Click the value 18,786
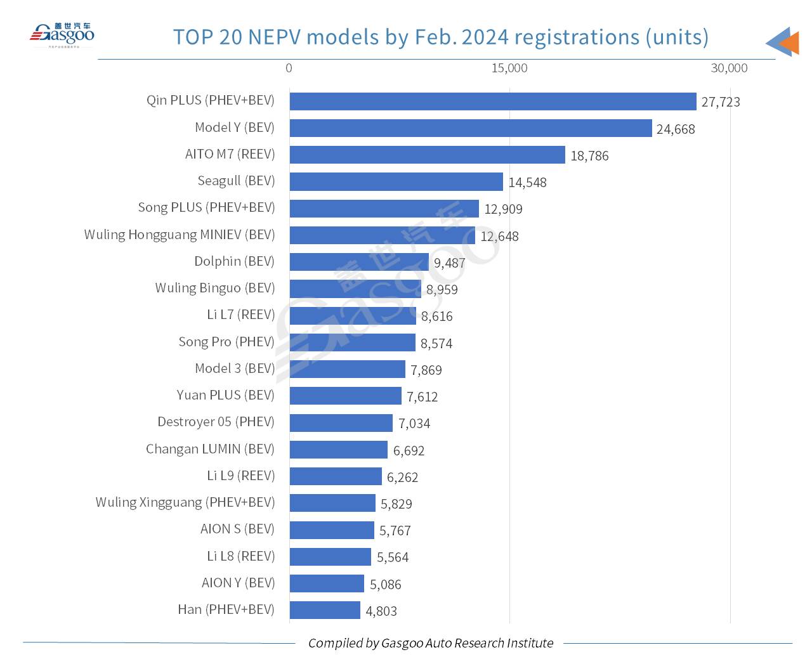812x671 pixels. click(x=589, y=156)
